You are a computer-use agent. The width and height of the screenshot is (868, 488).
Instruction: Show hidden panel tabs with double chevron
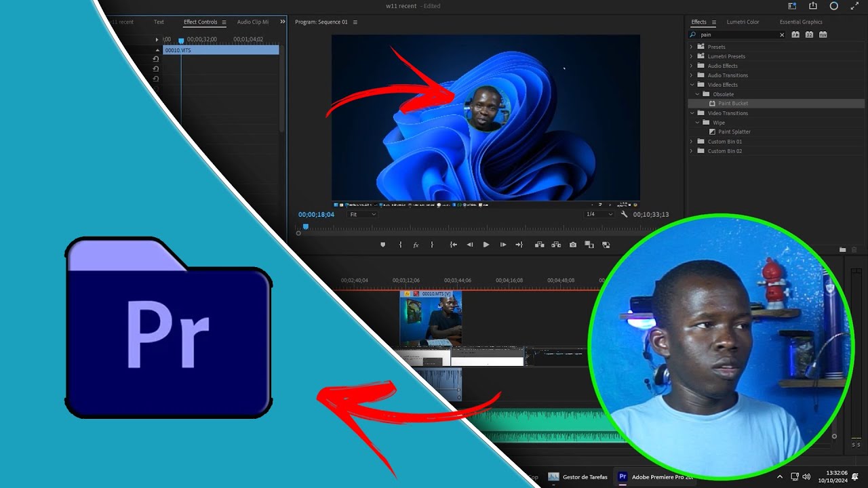coord(283,22)
